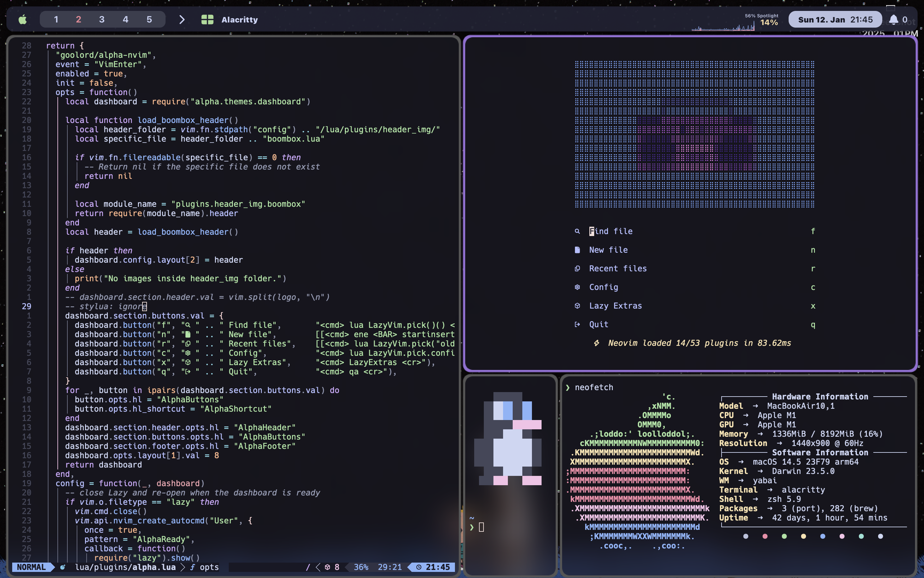The height and width of the screenshot is (578, 924).
Task: Switch to workspace 3
Action: [x=102, y=20]
